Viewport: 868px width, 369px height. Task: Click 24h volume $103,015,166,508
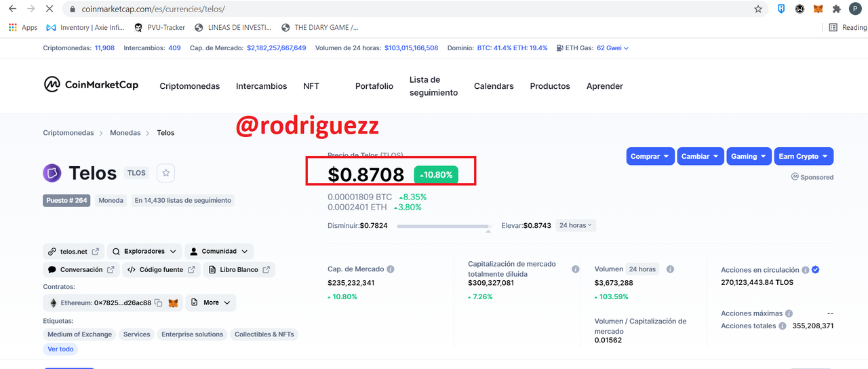coord(411,48)
